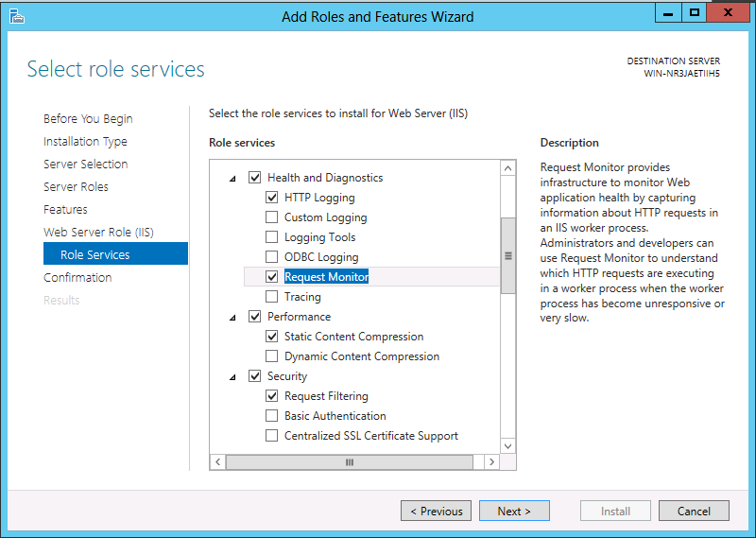
Task: Tick the Basic Authentication checkbox
Action: click(x=272, y=415)
